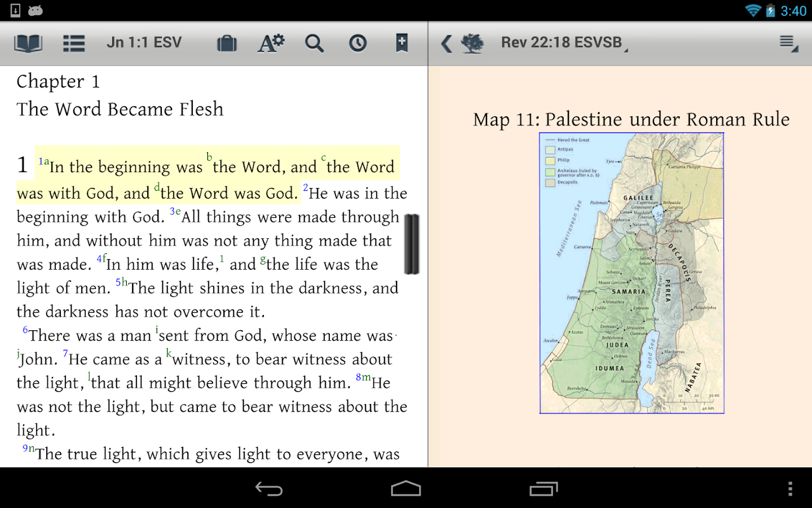
Task: Tap the battery status icon
Action: (770, 10)
